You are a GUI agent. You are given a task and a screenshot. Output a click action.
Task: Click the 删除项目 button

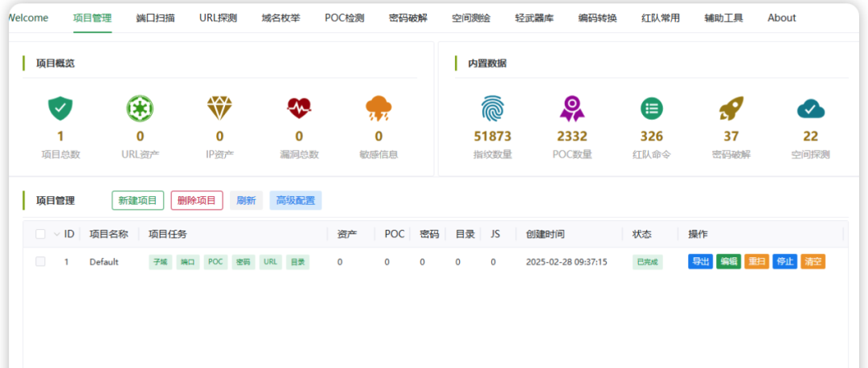[x=197, y=200]
